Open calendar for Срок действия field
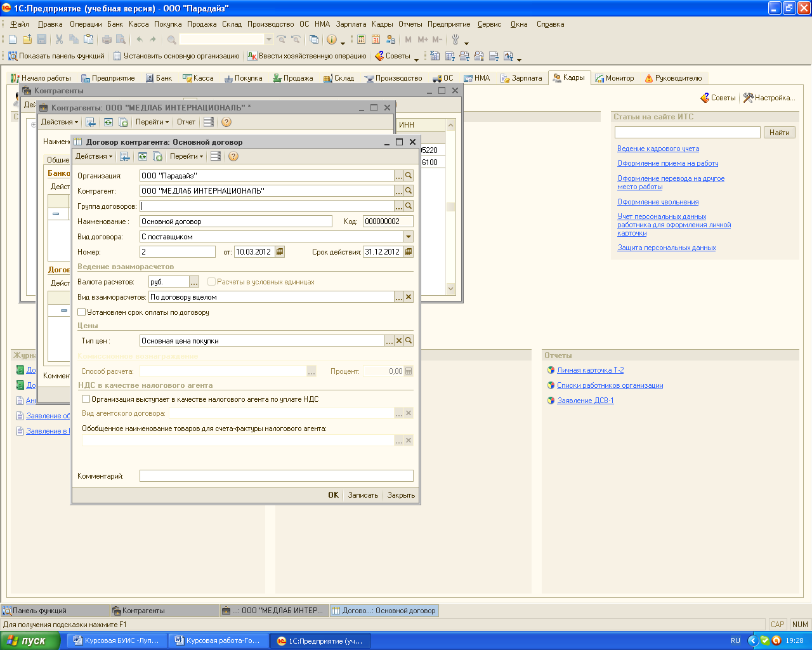The height and width of the screenshot is (650, 812). tap(409, 252)
